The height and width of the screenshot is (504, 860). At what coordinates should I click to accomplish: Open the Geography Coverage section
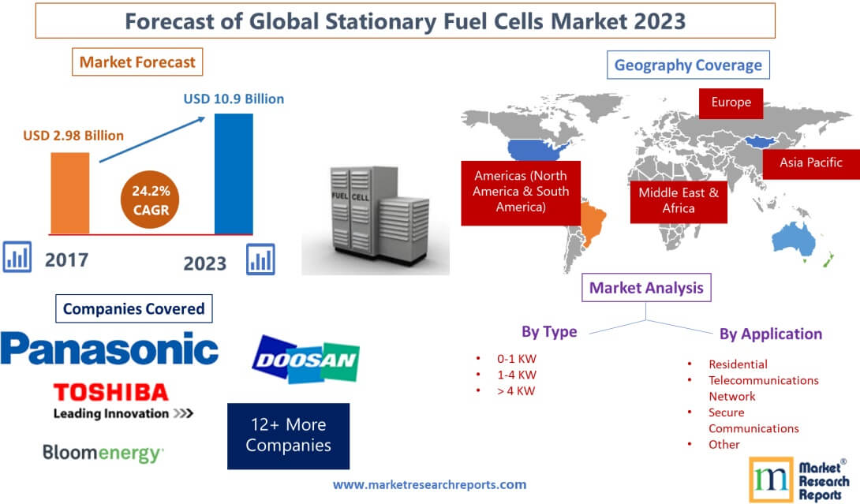(688, 65)
